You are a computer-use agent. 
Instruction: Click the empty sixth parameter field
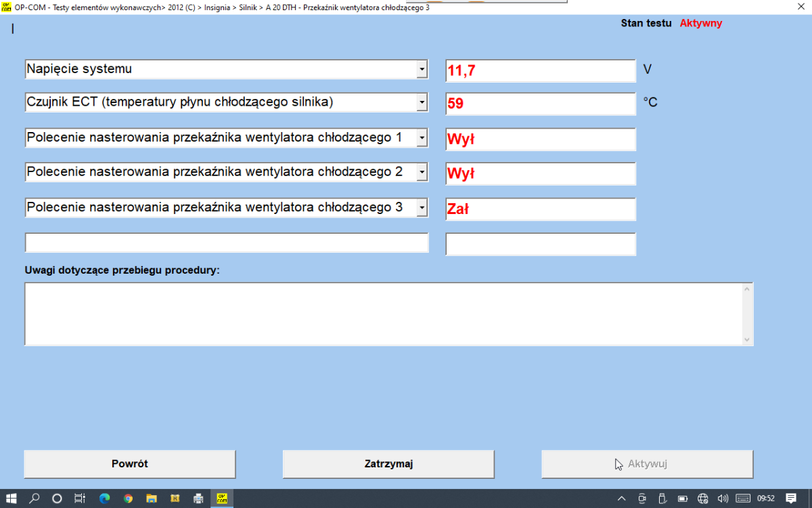(227, 242)
